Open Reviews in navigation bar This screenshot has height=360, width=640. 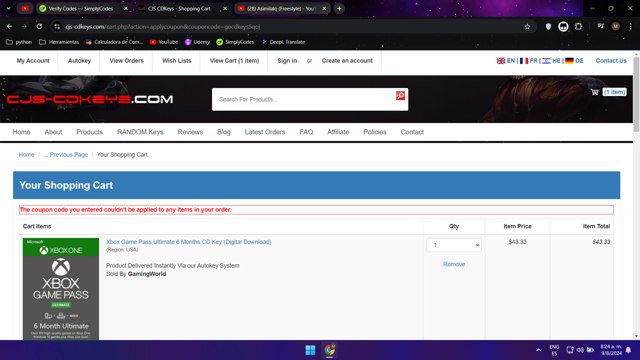pos(190,132)
